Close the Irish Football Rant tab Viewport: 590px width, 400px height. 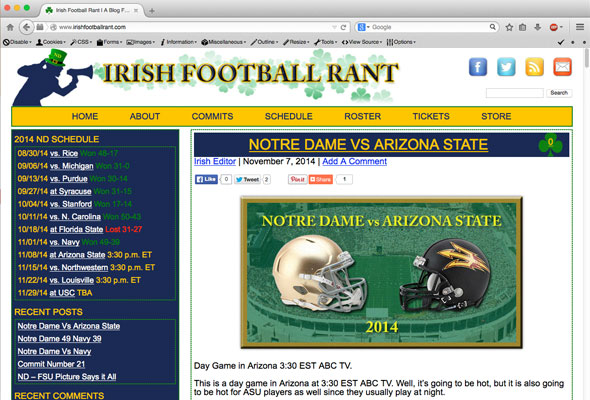[136, 11]
